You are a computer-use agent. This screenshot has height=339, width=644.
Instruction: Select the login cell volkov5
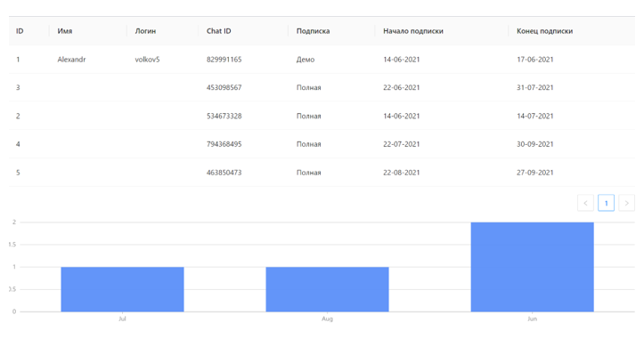click(148, 60)
